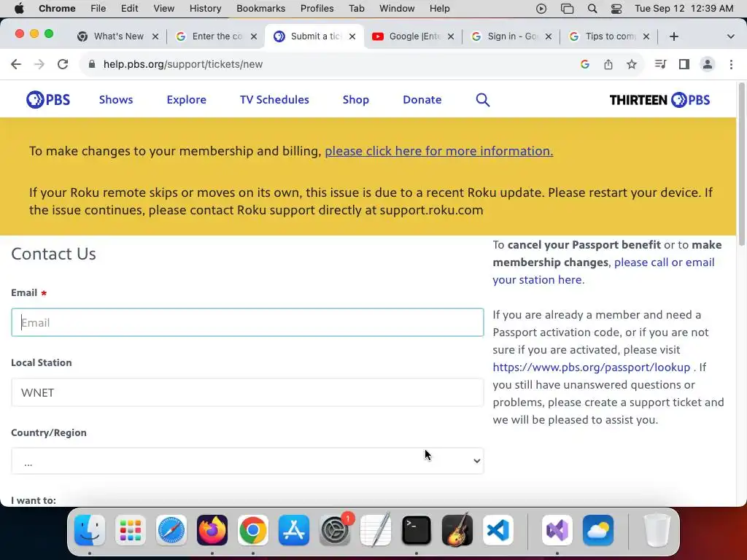The width and height of the screenshot is (747, 560).
Task: Click the lock icon in address bar
Action: [x=92, y=64]
